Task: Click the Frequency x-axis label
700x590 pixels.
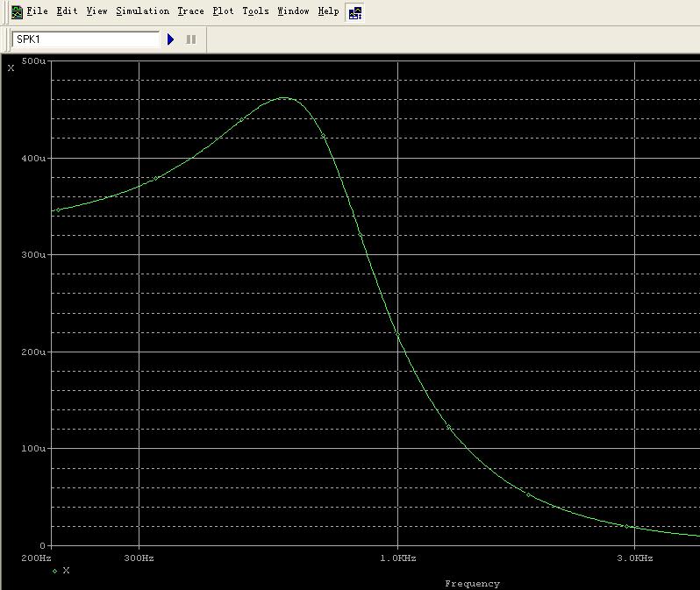Action: coord(472,583)
